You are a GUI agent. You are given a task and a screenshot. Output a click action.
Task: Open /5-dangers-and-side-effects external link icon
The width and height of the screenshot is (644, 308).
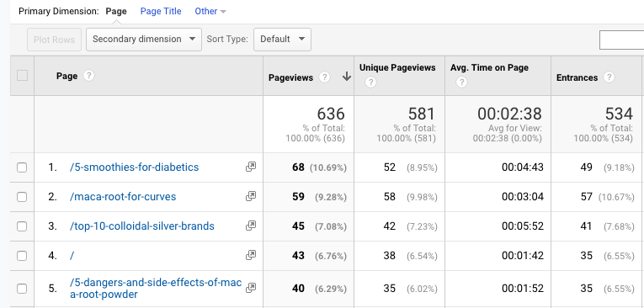[x=251, y=289]
